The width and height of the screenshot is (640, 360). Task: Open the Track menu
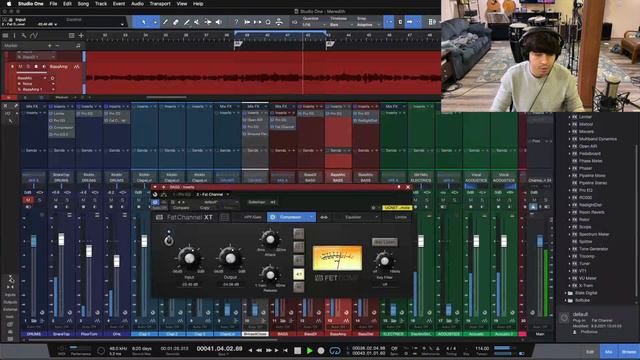coord(101,4)
